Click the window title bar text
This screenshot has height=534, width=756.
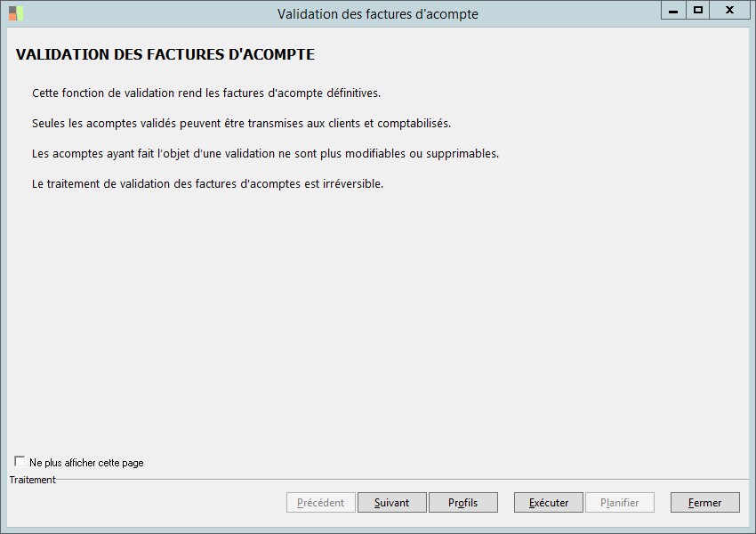coord(377,14)
